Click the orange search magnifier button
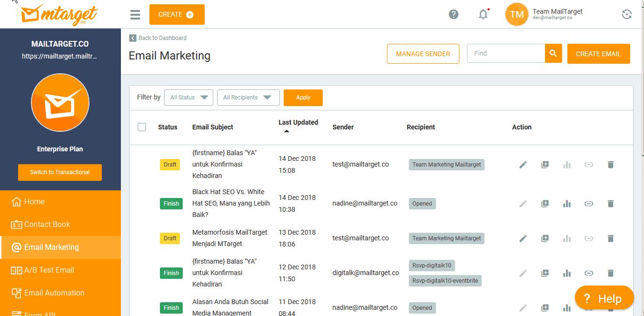 [x=553, y=53]
